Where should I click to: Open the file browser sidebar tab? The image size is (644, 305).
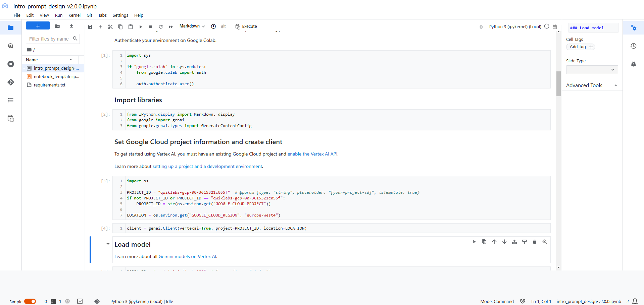point(11,28)
